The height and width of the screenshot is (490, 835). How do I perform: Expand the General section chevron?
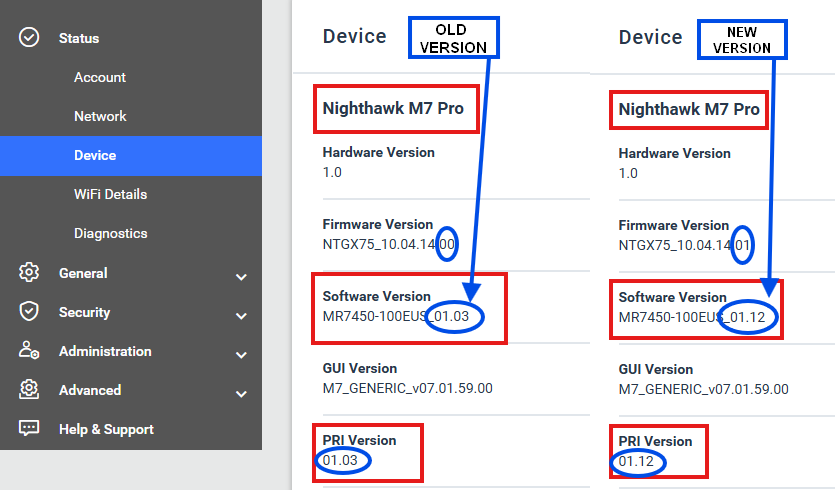point(241,276)
